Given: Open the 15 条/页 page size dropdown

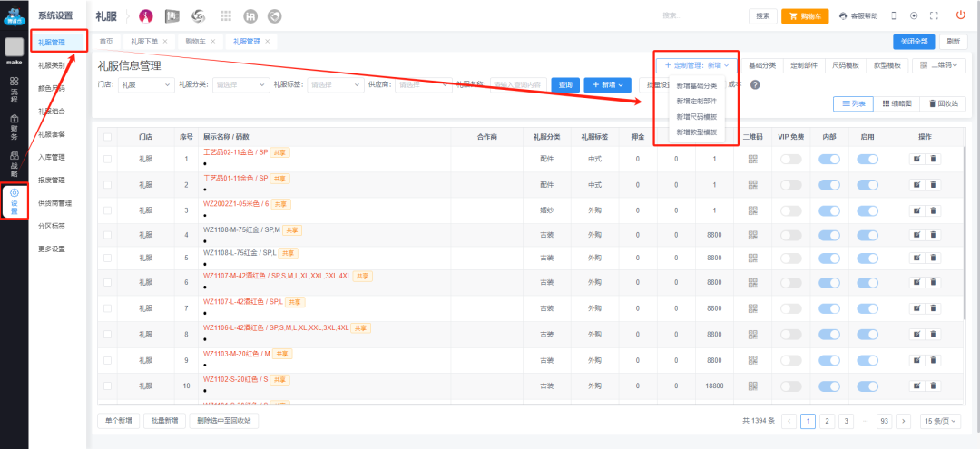Looking at the screenshot, I should (x=941, y=421).
